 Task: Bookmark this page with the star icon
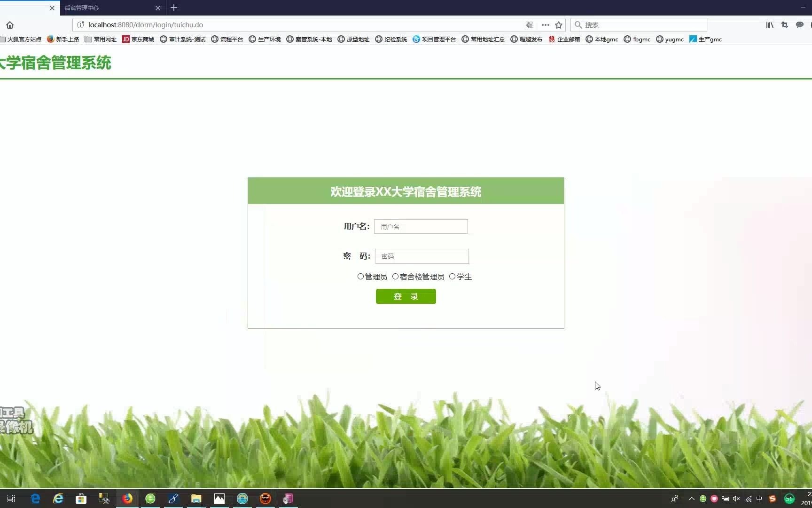click(559, 25)
